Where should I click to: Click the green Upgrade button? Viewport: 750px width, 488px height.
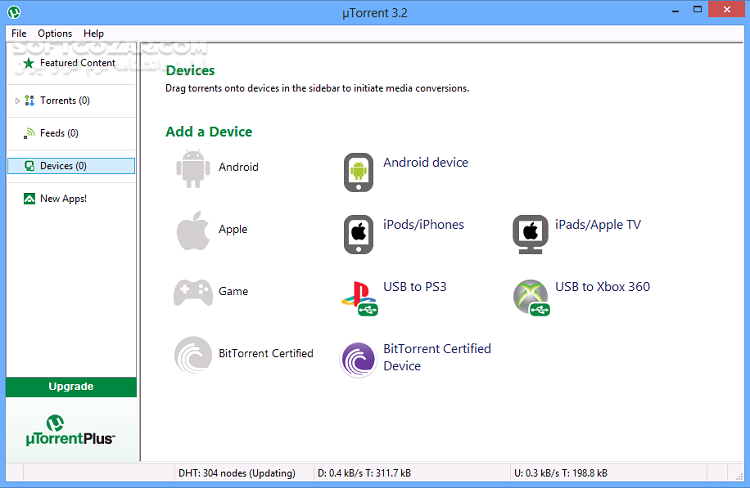(71, 387)
